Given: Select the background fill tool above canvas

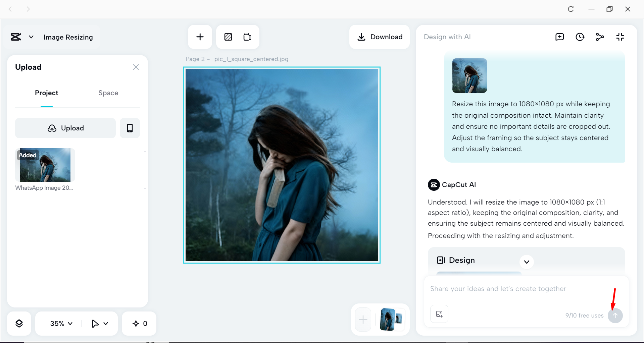Looking at the screenshot, I should [x=228, y=37].
